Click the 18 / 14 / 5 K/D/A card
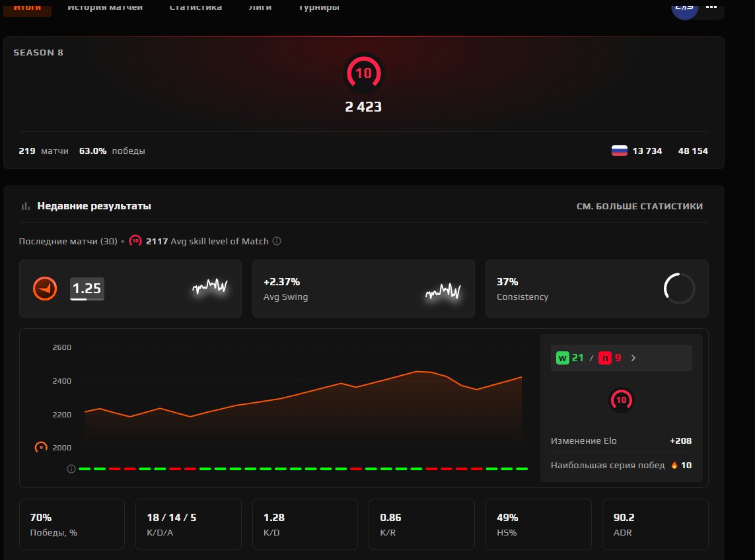Viewport: 755px width, 560px height. click(188, 524)
